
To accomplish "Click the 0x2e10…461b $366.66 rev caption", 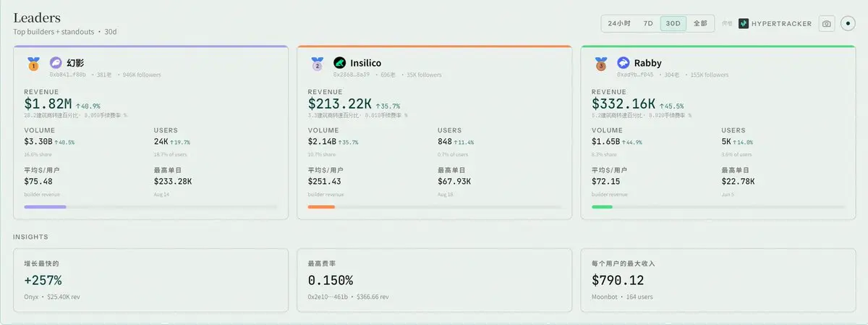I will click(348, 297).
